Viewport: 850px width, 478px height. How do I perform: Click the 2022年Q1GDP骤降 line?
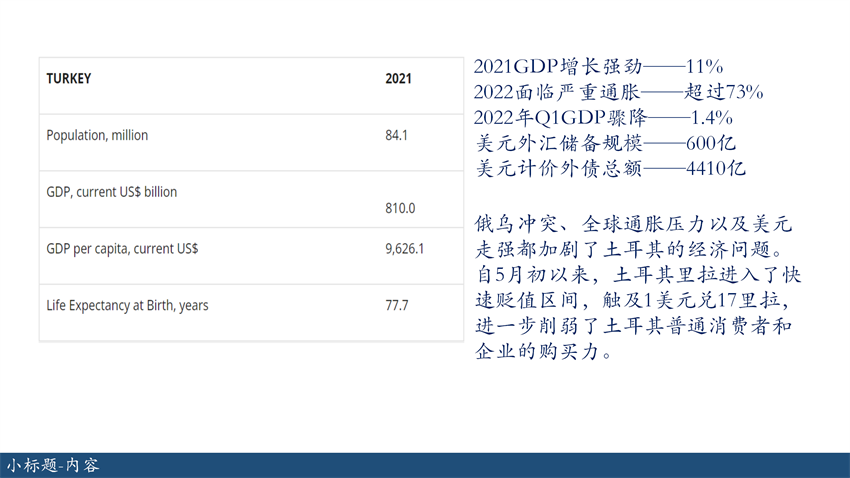602,118
